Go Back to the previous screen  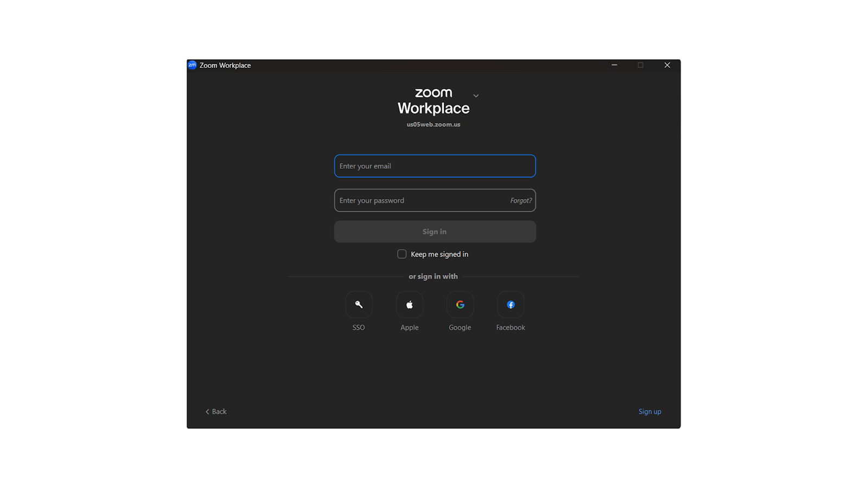[216, 412]
